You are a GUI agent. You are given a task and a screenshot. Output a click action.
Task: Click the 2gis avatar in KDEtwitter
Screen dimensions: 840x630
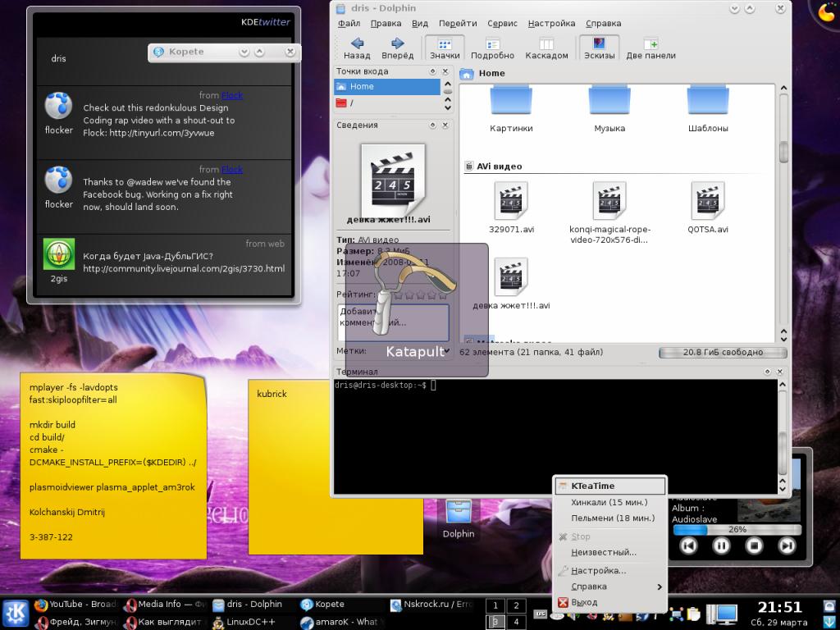(x=59, y=254)
